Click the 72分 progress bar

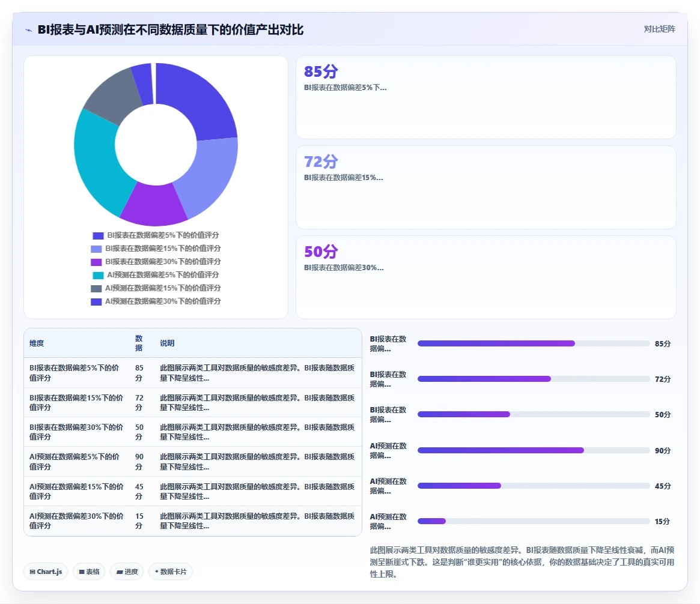point(534,379)
